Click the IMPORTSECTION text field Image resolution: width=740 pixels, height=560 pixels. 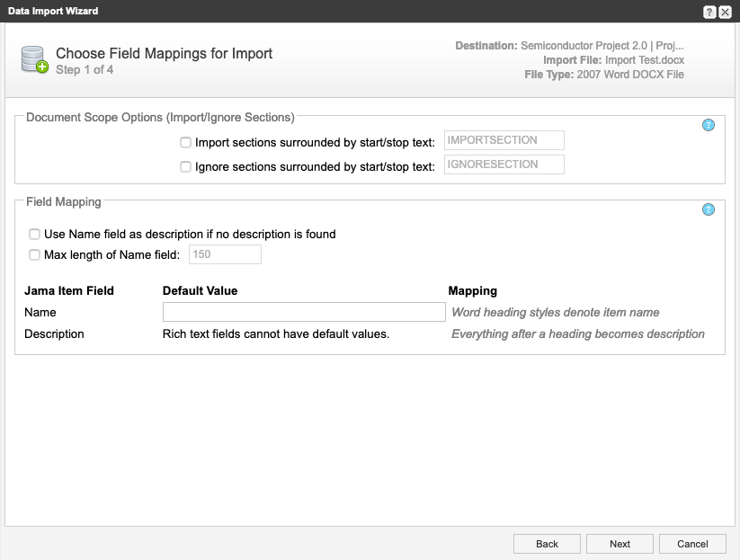coord(504,140)
